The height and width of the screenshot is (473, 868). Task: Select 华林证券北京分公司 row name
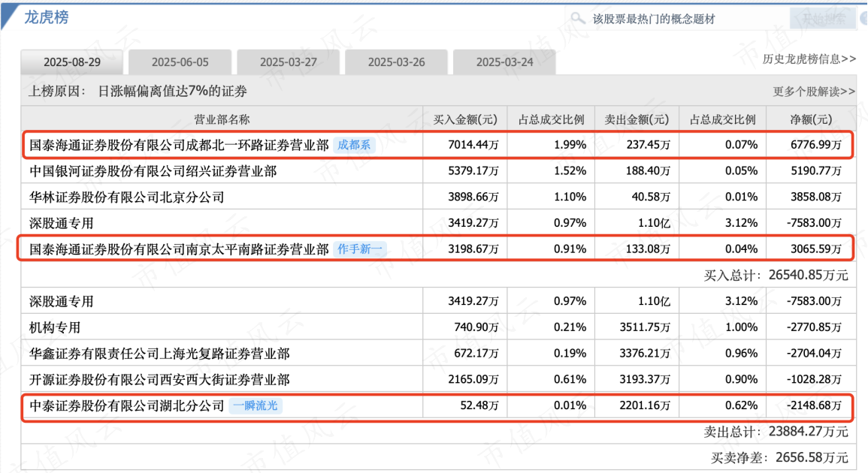tap(127, 197)
